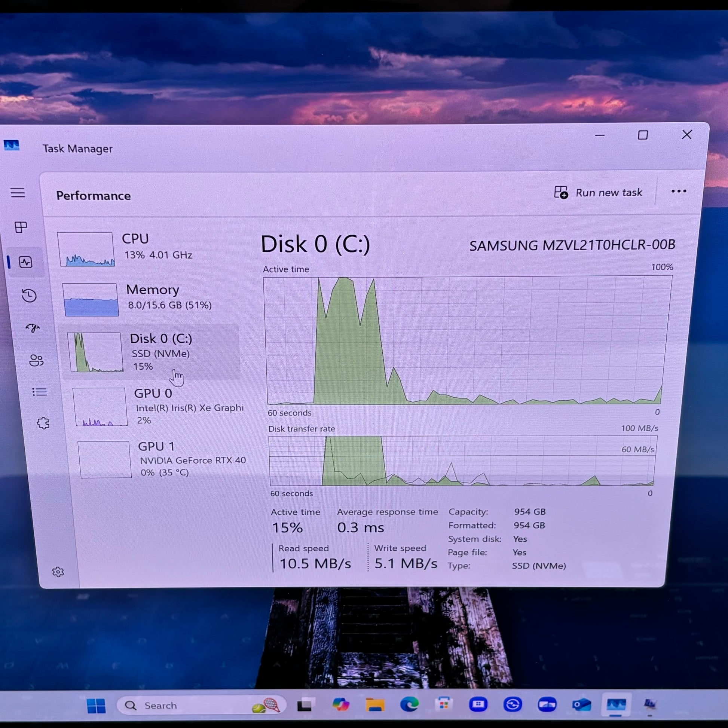Open the Services page icon
Viewport: 728px width, 728px height.
tap(43, 423)
